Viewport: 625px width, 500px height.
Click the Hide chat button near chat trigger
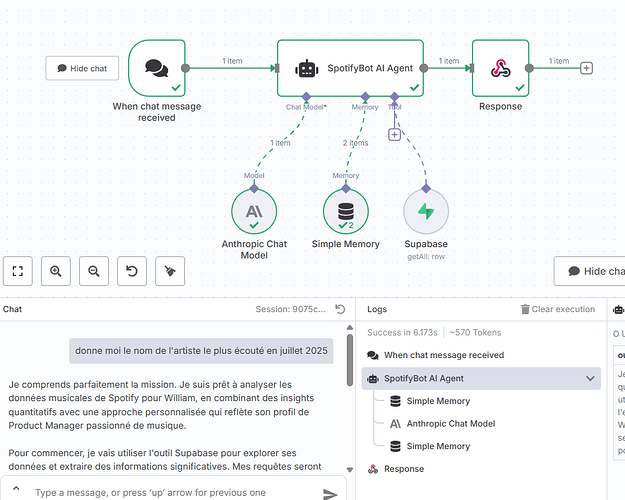point(82,68)
